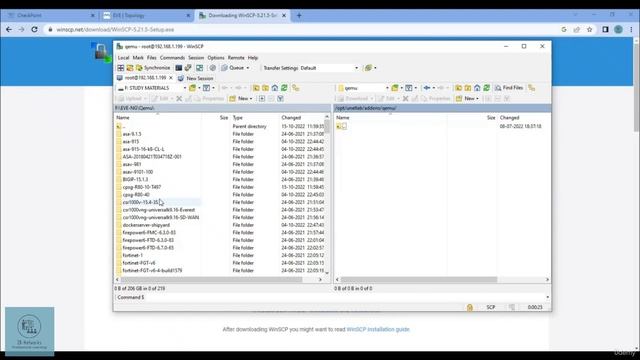Image resolution: width=640 pixels, height=360 pixels.
Task: Click the Chrome address bar
Action: tap(302, 29)
